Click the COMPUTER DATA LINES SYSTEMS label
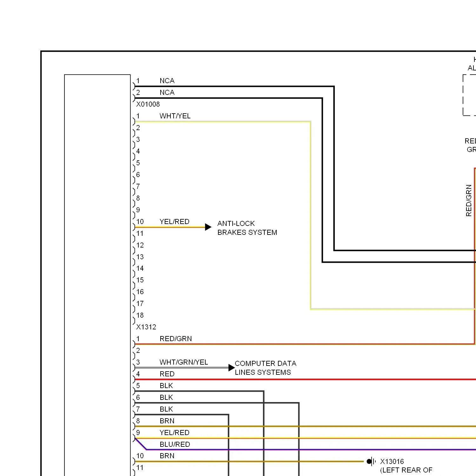Viewport: 476px width, 476px height. [x=266, y=368]
